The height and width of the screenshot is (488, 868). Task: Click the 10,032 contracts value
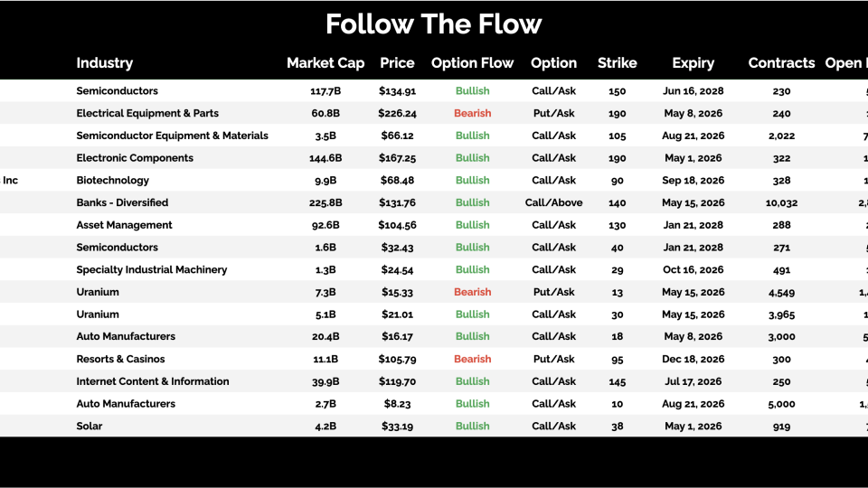click(x=781, y=203)
